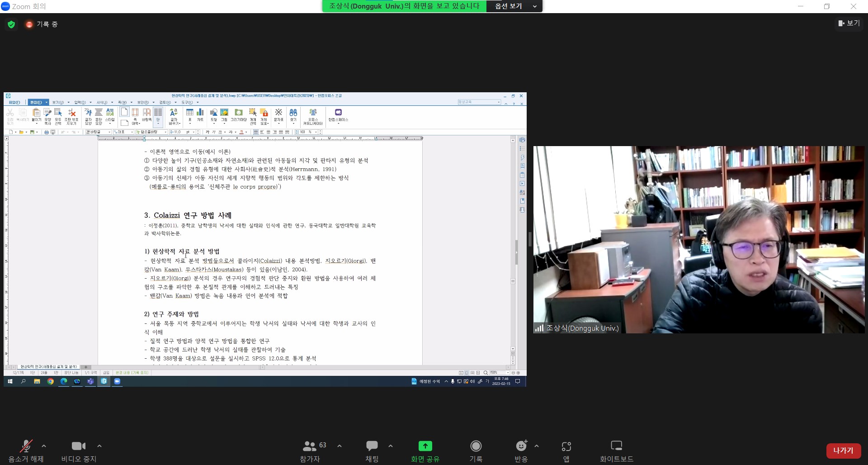The height and width of the screenshot is (465, 868).
Task: Open 오피스 커뮤니케이터 icon
Action: pos(313,117)
